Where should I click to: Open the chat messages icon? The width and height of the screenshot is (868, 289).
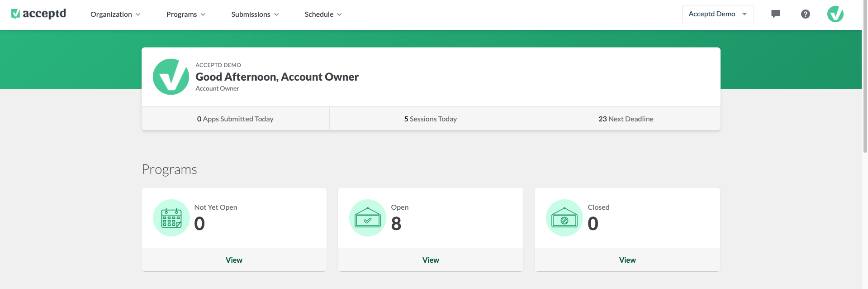[x=776, y=14]
